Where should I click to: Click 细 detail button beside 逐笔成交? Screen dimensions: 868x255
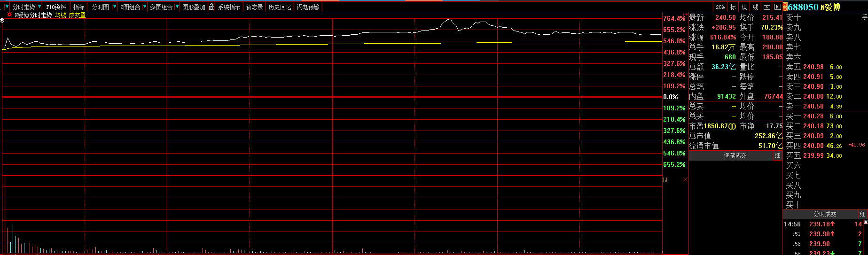778,155
